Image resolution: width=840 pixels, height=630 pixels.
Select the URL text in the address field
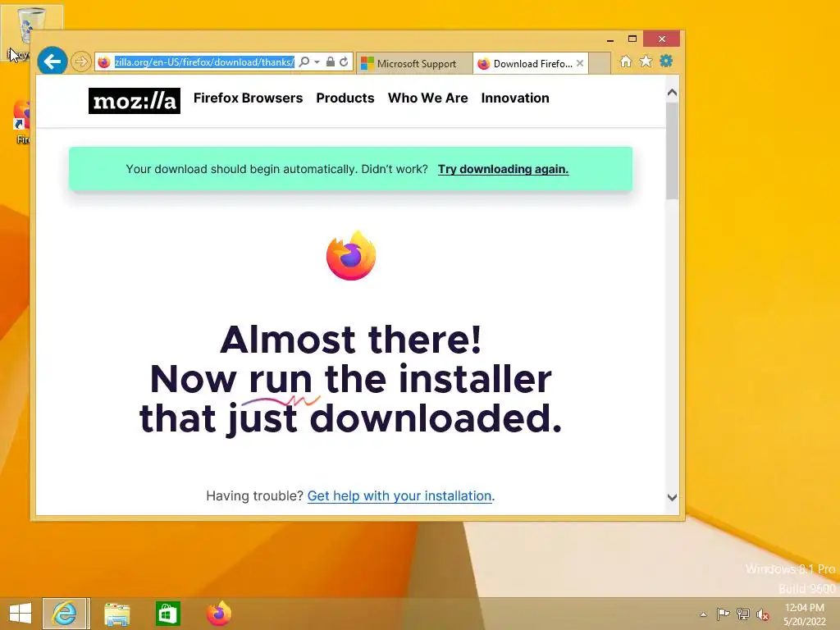coord(204,62)
